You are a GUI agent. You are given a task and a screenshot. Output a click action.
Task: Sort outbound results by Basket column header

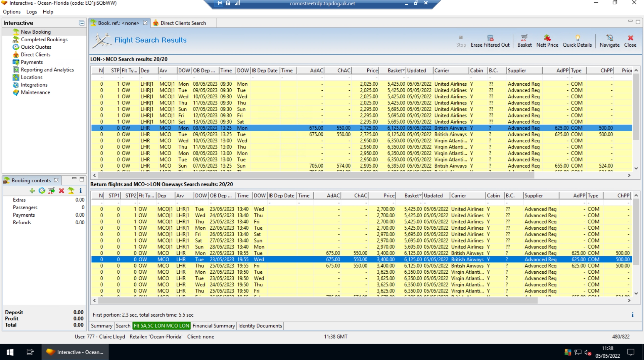point(396,71)
